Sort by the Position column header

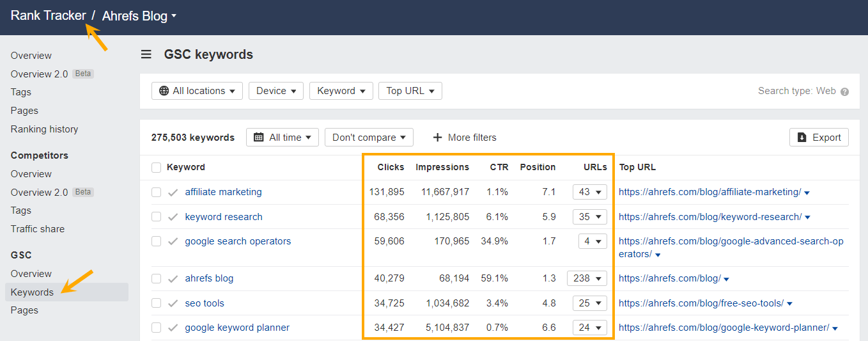point(538,167)
